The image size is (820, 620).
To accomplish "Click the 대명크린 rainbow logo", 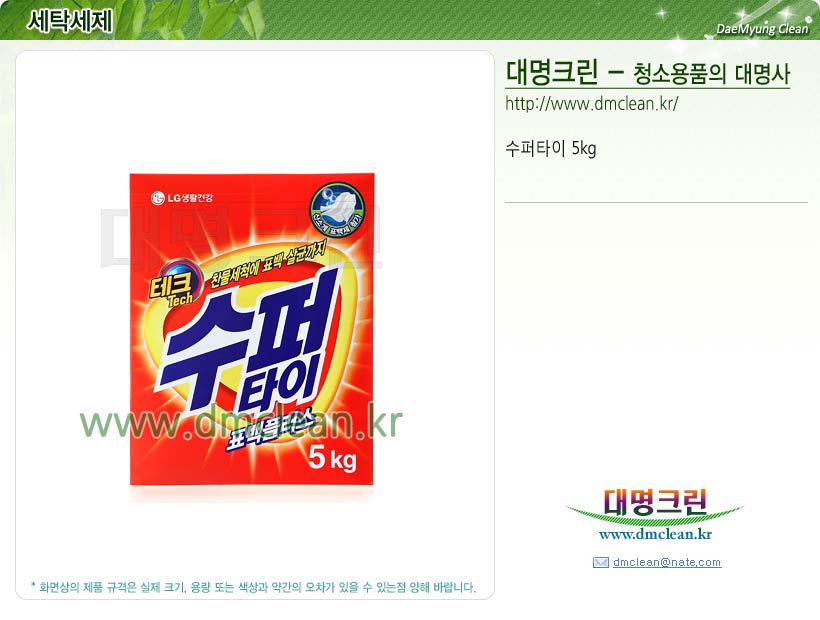I will click(x=655, y=504).
